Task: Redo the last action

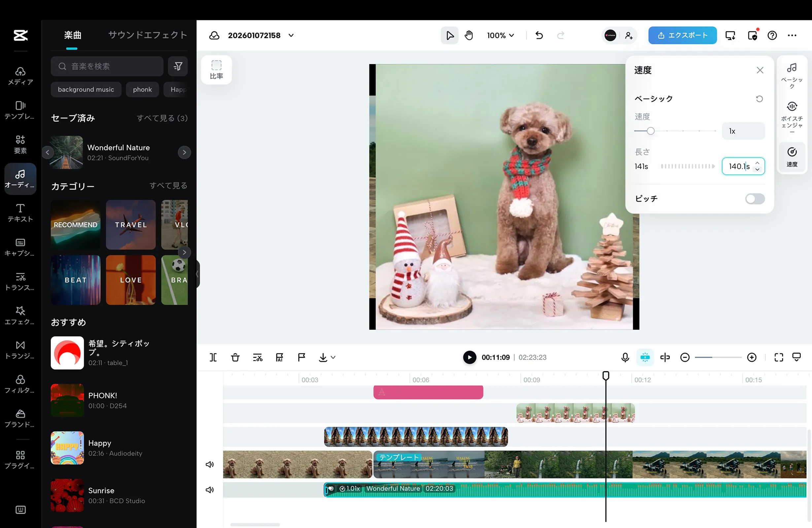Action: (560, 35)
